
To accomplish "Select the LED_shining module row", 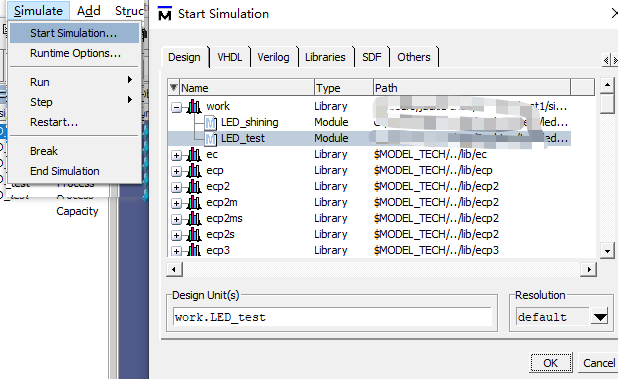I will pyautogui.click(x=369, y=123).
